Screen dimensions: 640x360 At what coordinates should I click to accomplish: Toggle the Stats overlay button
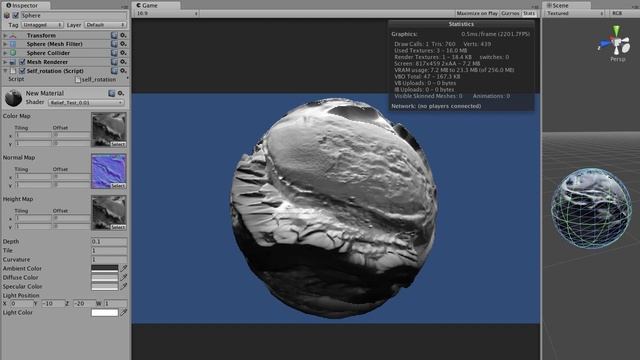pyautogui.click(x=529, y=13)
